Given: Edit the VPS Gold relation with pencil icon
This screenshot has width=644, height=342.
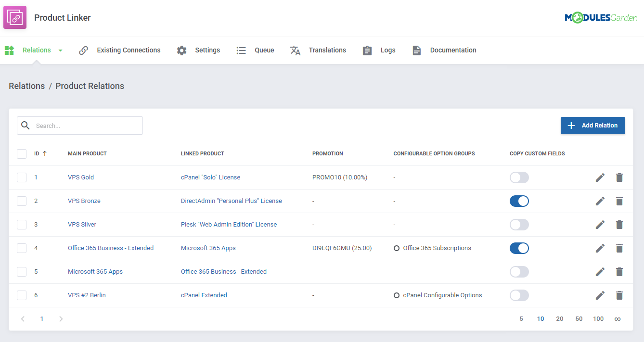Looking at the screenshot, I should [x=600, y=177].
